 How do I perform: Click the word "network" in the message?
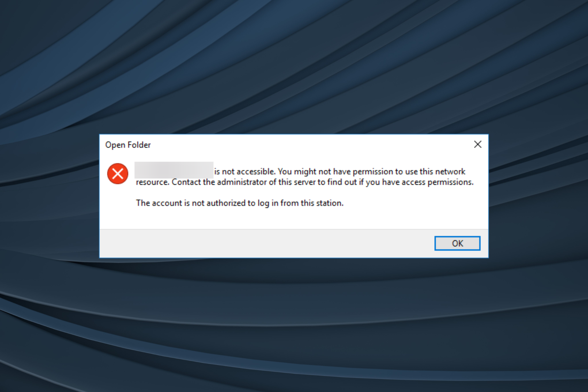point(450,171)
